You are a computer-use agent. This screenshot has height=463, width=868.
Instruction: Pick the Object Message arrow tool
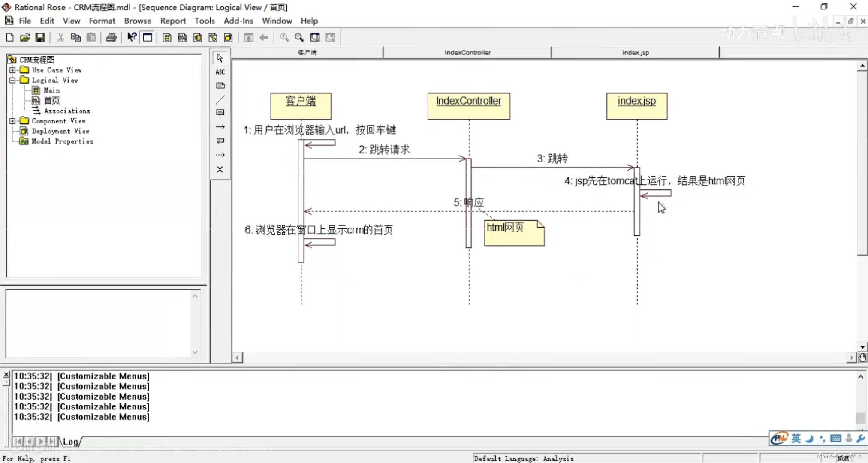[x=220, y=127]
